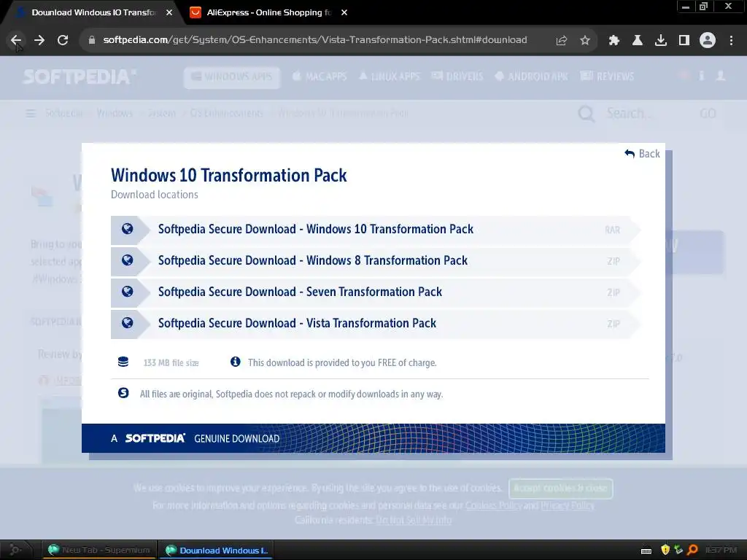Click the GO search button
This screenshot has width=747, height=560.
[x=708, y=113]
